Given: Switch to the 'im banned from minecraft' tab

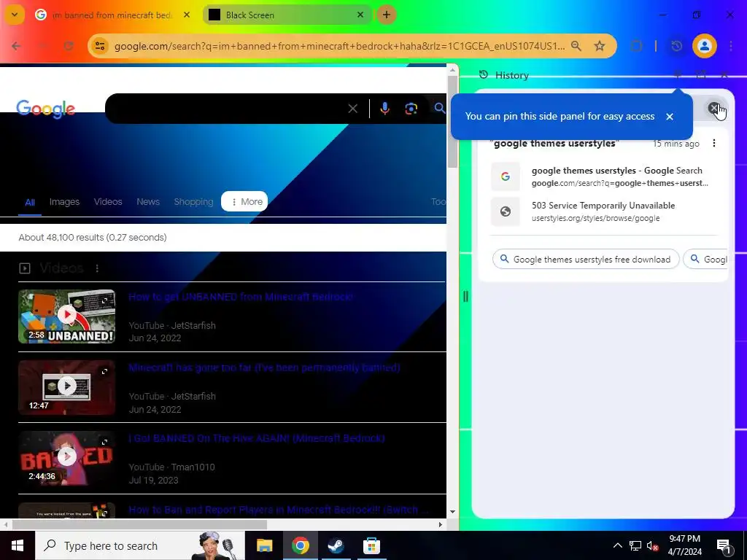Looking at the screenshot, I should [x=113, y=15].
